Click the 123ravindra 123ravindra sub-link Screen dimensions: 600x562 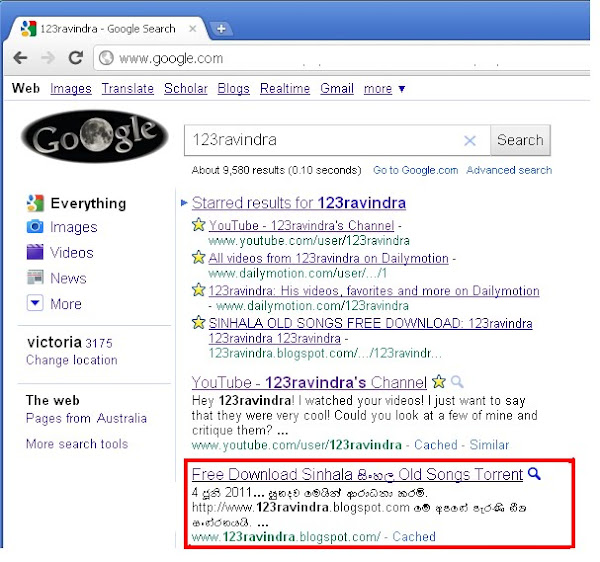pos(275,339)
